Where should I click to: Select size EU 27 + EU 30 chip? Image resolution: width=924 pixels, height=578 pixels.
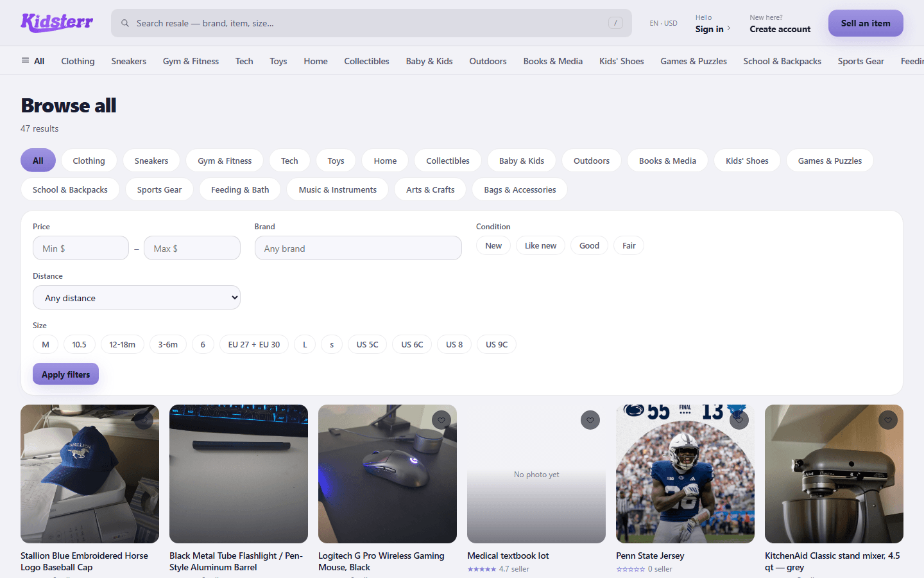254,344
